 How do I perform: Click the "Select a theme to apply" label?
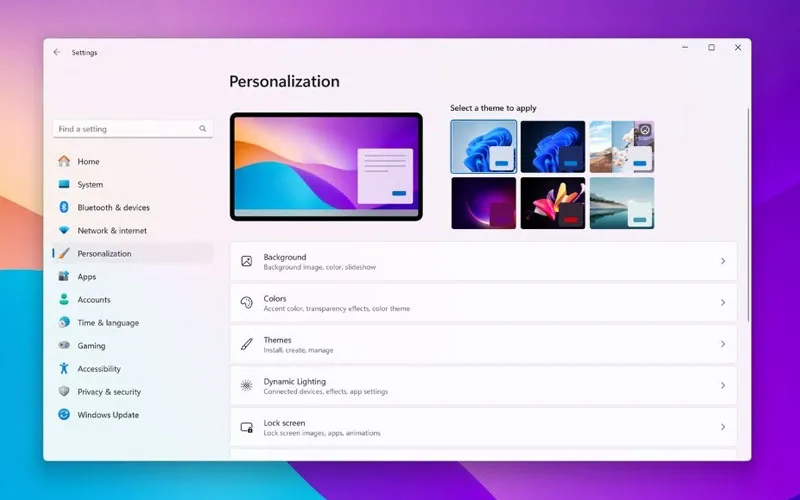click(x=493, y=108)
